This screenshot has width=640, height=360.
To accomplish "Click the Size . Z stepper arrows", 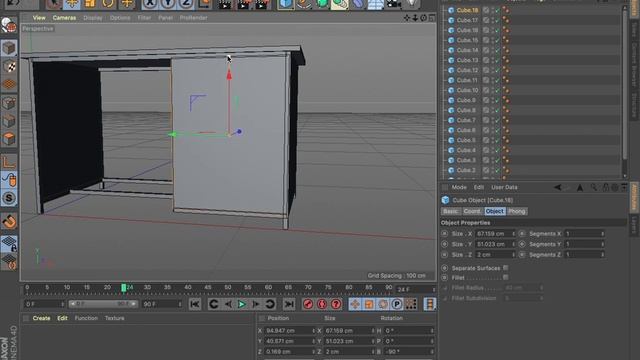I will 513,255.
